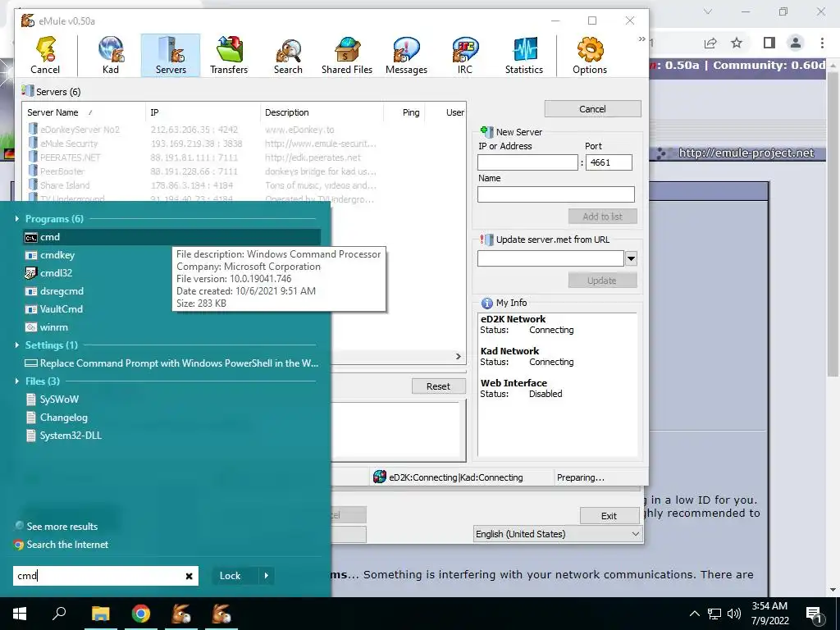This screenshot has width=840, height=630.
Task: Show hidden system tray icons
Action: point(694,614)
